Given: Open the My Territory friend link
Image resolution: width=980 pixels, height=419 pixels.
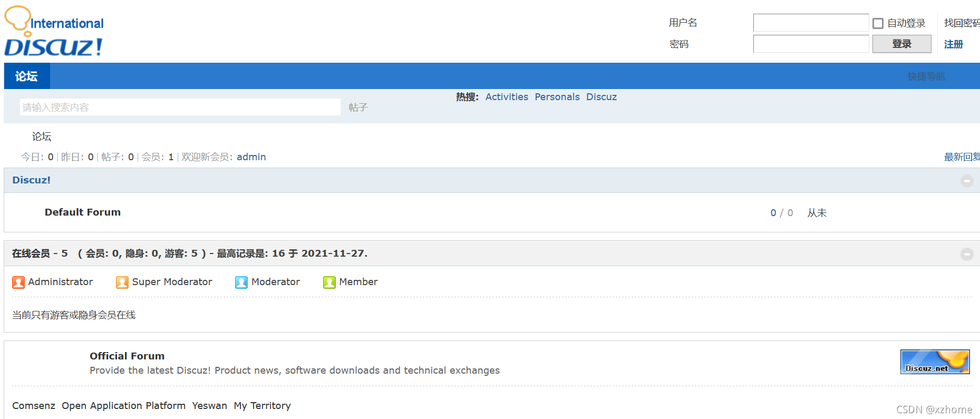Looking at the screenshot, I should click(x=262, y=406).
